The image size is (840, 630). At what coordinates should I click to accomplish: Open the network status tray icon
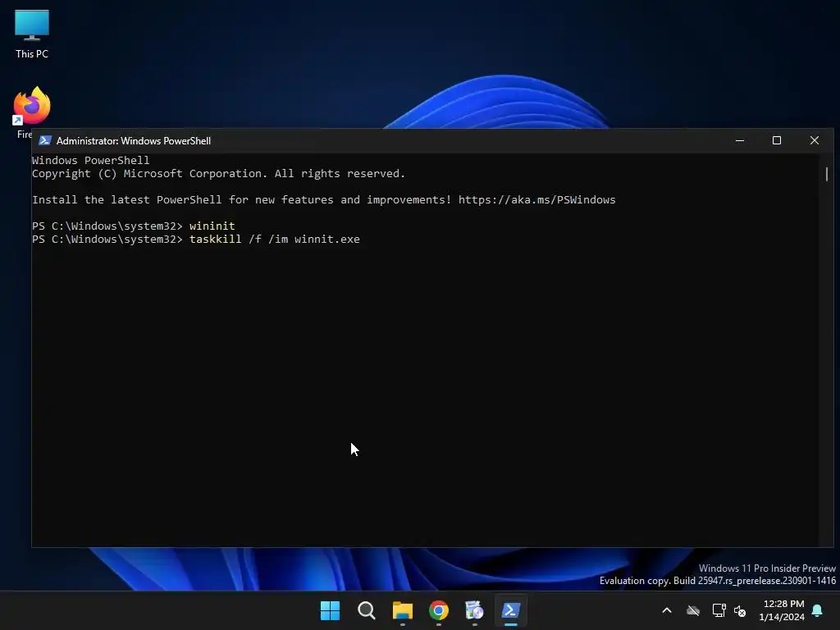click(719, 610)
